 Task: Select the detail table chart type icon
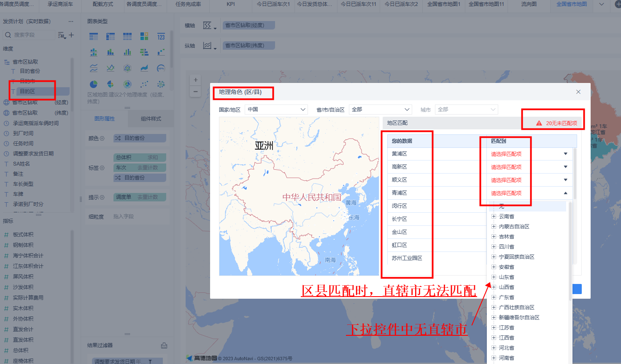(x=127, y=37)
